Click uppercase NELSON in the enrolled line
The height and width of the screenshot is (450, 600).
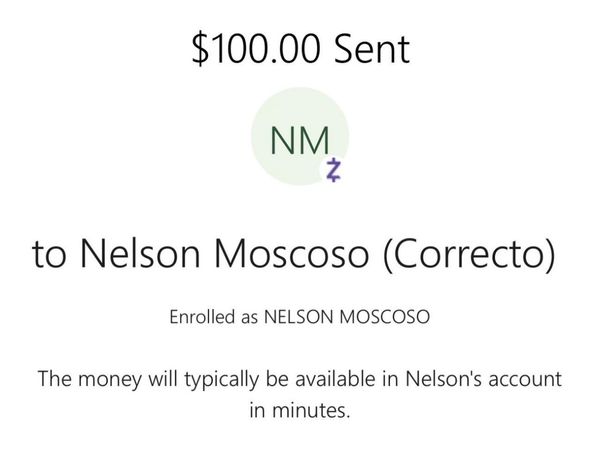click(299, 319)
